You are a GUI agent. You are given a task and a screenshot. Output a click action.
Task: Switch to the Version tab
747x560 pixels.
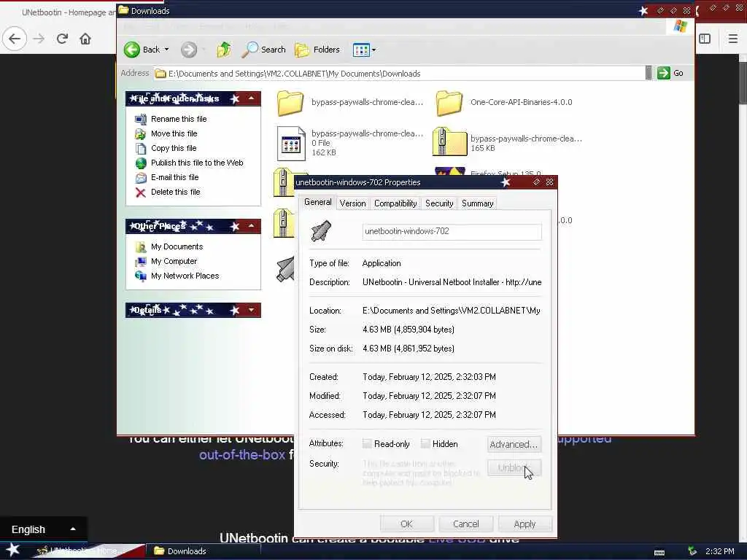pos(352,204)
